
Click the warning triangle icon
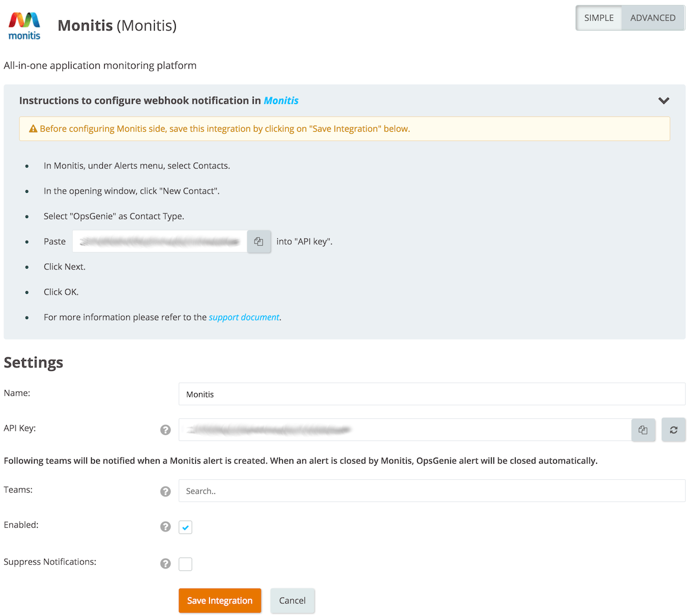pyautogui.click(x=33, y=129)
